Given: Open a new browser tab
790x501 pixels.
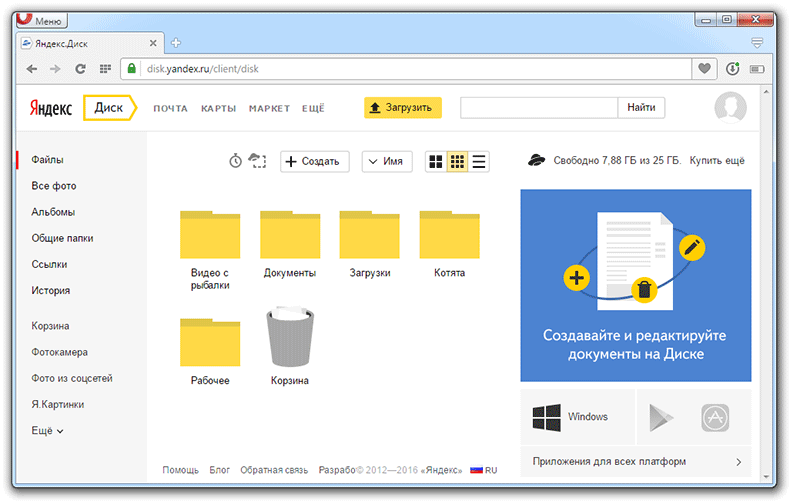Looking at the screenshot, I should click(x=176, y=43).
